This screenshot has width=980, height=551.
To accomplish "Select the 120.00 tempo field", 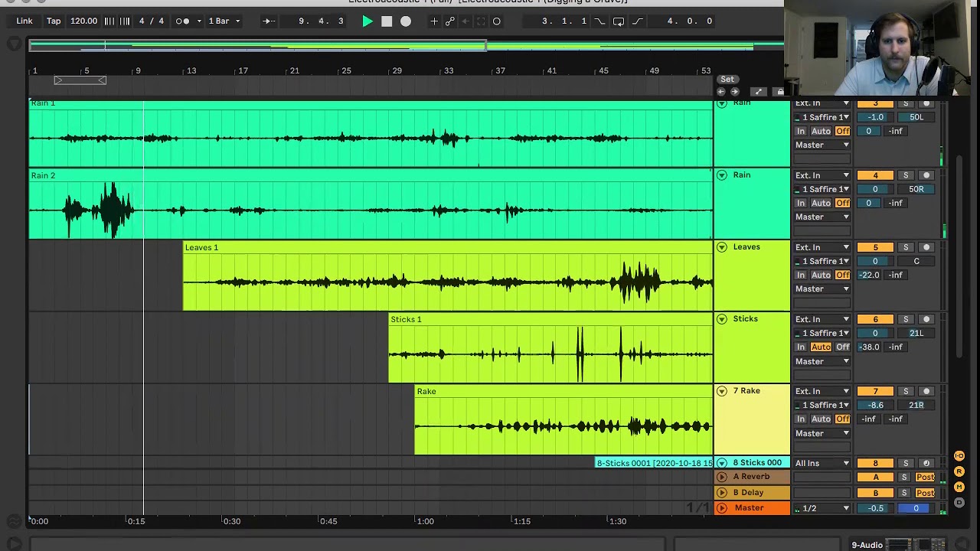I will click(x=83, y=21).
